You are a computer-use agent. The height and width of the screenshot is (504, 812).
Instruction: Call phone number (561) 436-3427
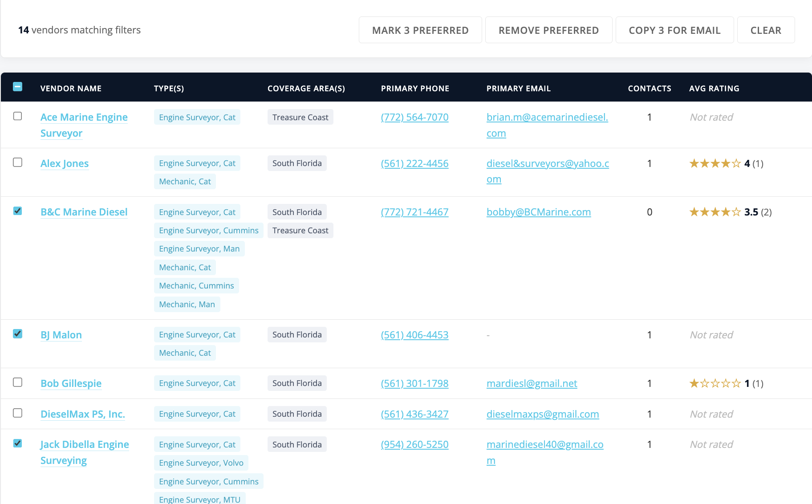pos(414,414)
